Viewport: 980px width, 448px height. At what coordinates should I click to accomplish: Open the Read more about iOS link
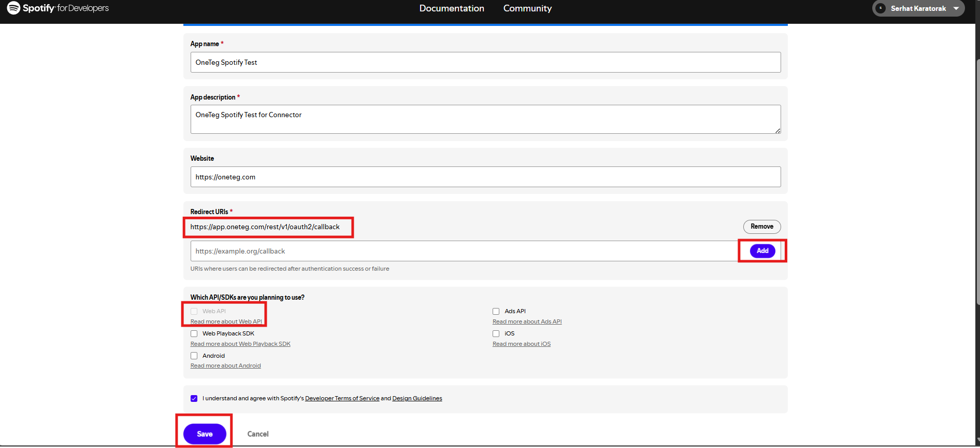coord(522,344)
